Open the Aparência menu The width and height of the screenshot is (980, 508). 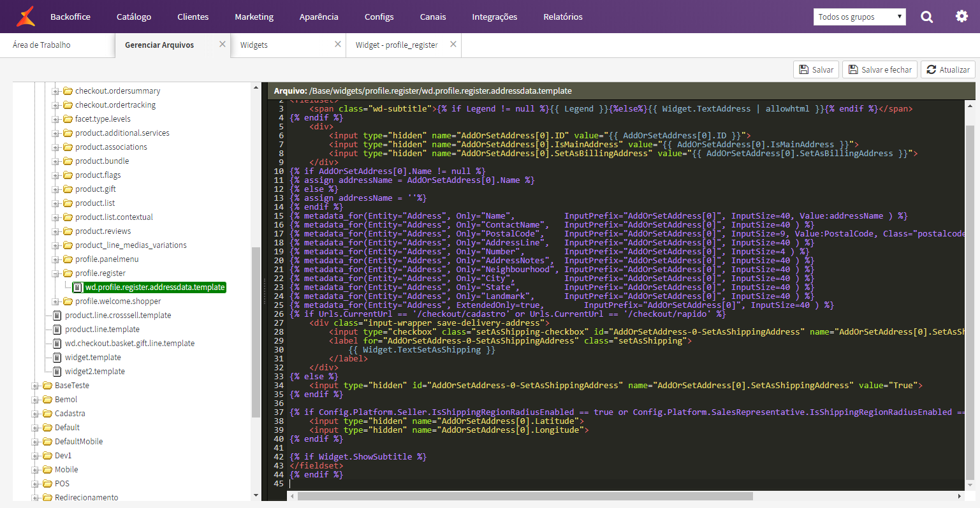[x=319, y=17]
